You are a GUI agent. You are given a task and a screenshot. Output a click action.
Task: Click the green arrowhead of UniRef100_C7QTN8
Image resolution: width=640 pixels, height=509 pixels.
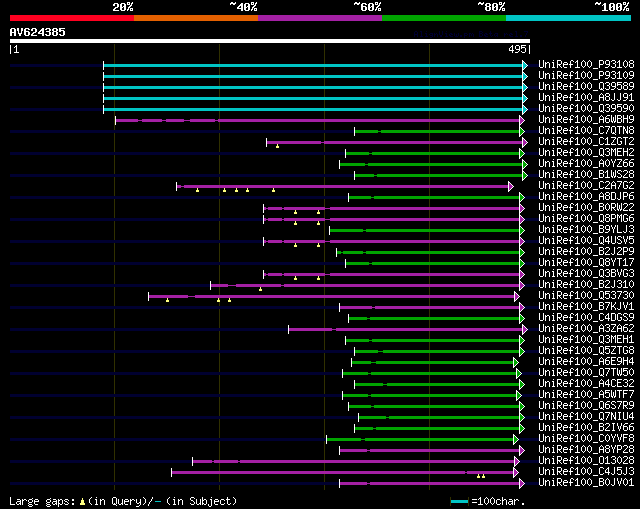(522, 131)
